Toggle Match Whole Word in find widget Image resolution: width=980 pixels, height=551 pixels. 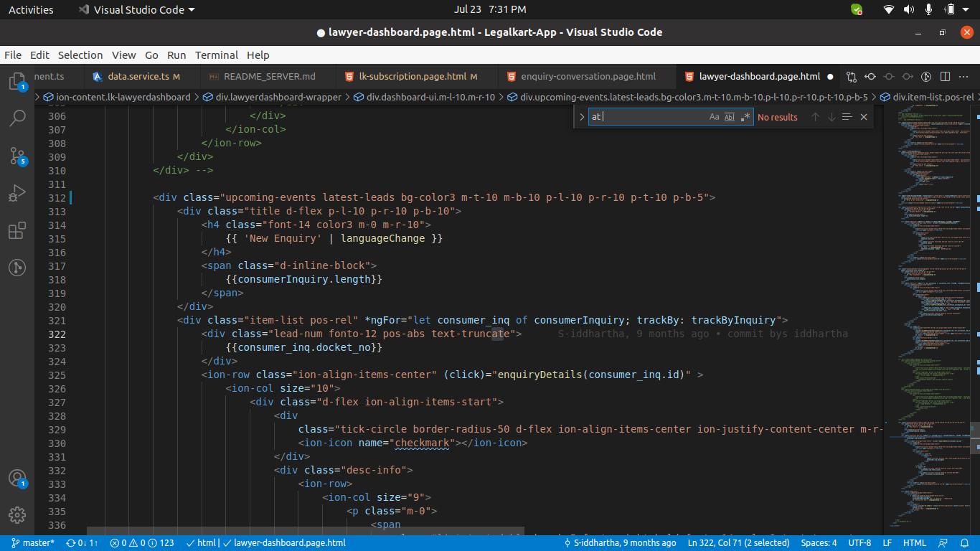pyautogui.click(x=730, y=117)
